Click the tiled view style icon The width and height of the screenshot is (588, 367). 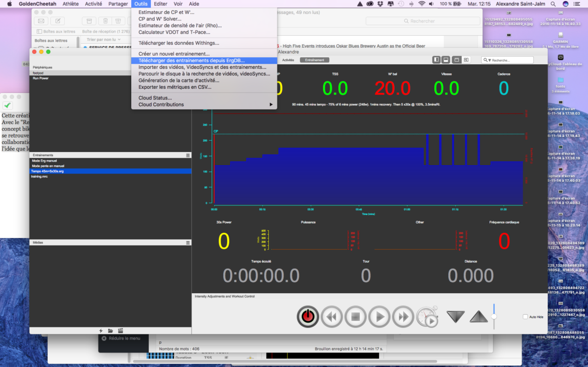(466, 60)
